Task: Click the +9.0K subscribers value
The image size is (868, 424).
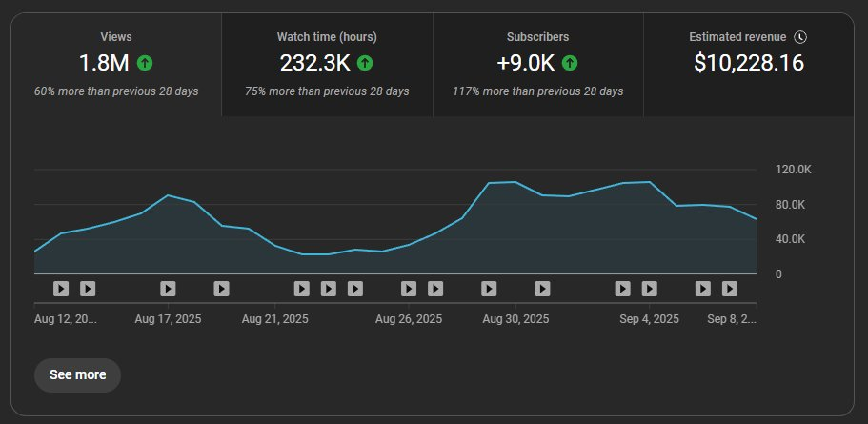Action: 525,63
